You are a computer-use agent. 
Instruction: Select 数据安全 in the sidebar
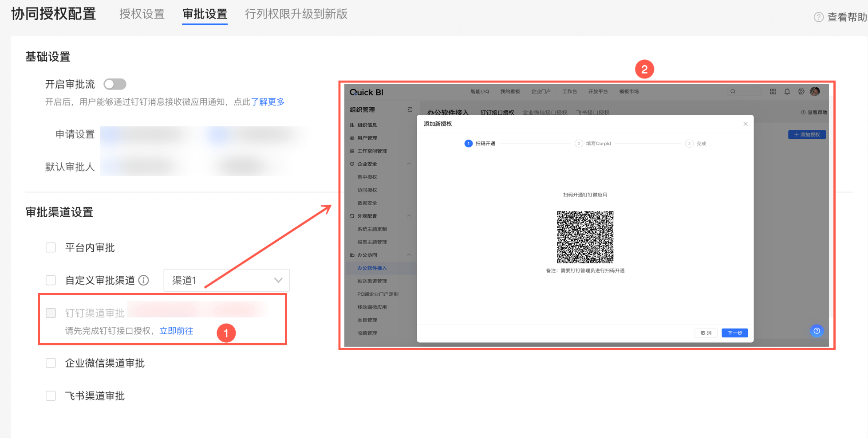367,203
